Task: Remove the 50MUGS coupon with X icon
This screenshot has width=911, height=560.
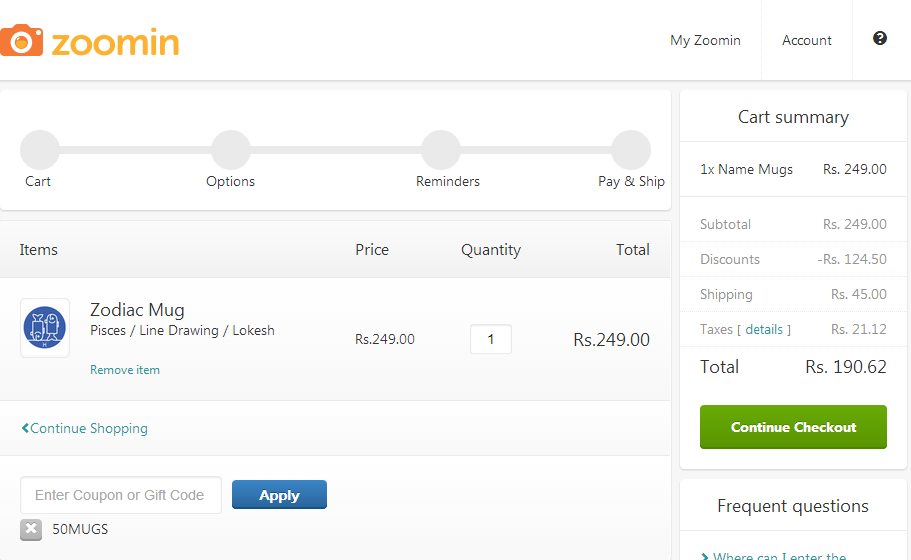Action: tap(31, 529)
